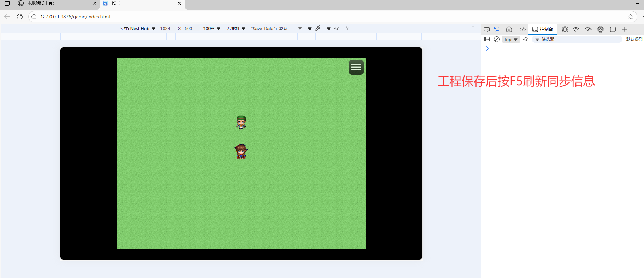Screen dimensions: 644x278
Task: Open the DevTools Welcome home icon
Action: tap(509, 29)
